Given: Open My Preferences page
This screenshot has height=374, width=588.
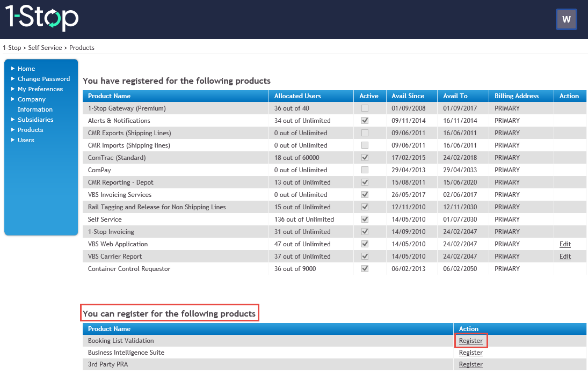Looking at the screenshot, I should [x=40, y=89].
